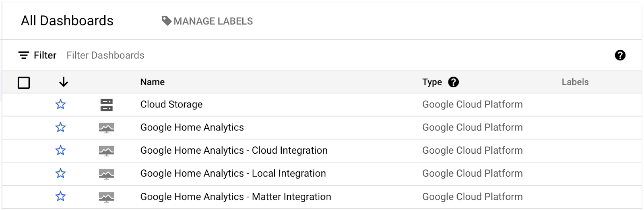644x210 pixels.
Task: Open help for the Type column
Action: [454, 82]
